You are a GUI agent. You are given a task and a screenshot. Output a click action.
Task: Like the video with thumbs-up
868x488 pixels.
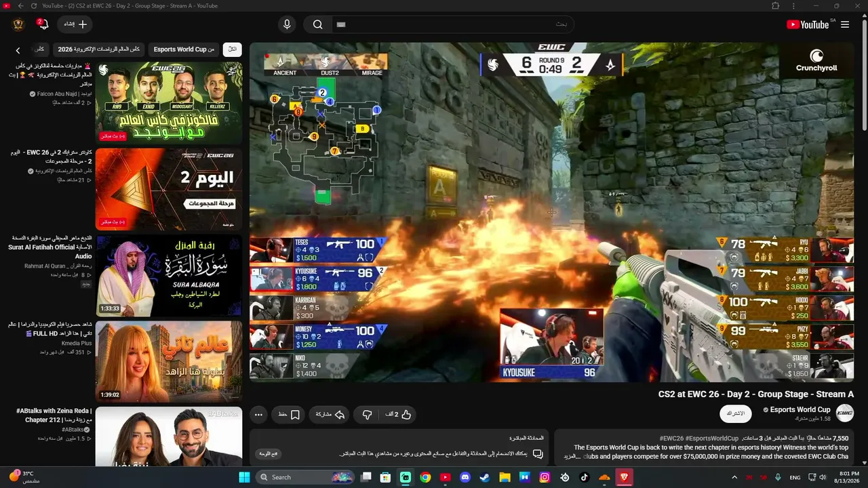pyautogui.click(x=398, y=414)
